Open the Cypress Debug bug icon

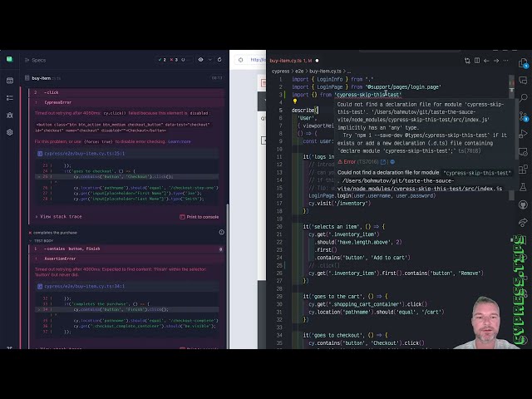click(10, 115)
